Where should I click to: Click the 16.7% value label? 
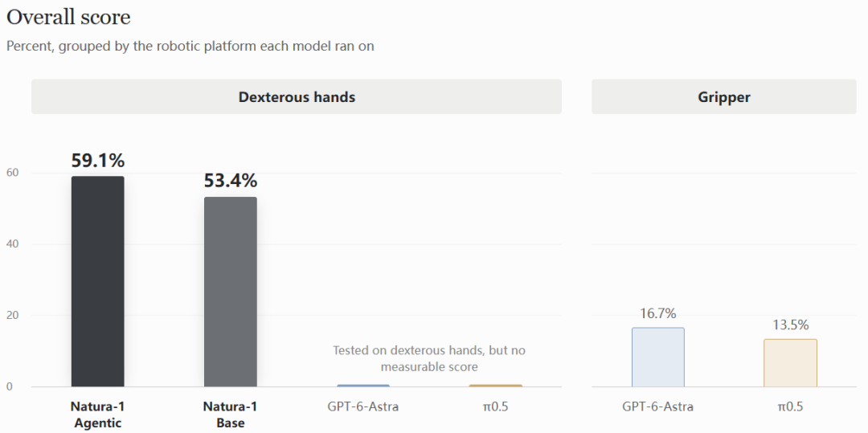(657, 313)
